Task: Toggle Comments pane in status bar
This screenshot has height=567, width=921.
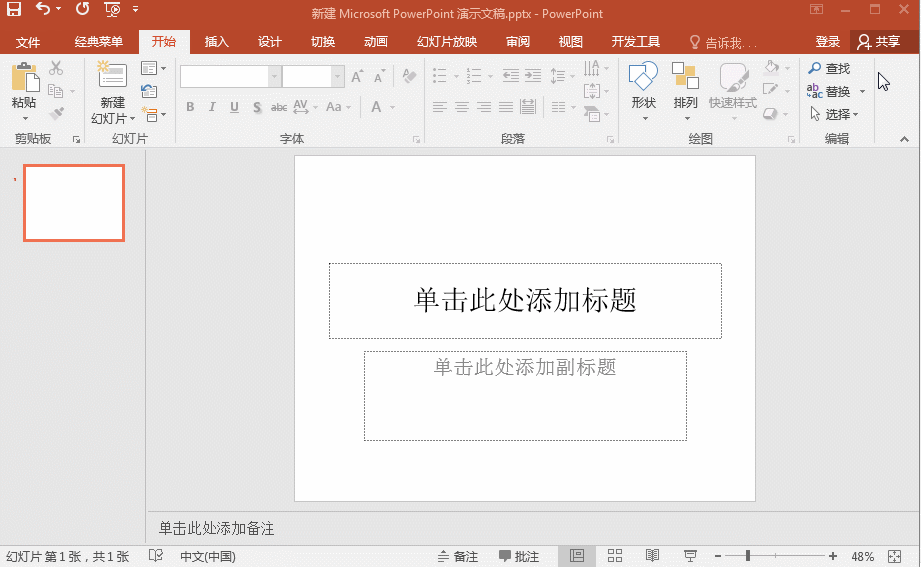Action: click(519, 556)
